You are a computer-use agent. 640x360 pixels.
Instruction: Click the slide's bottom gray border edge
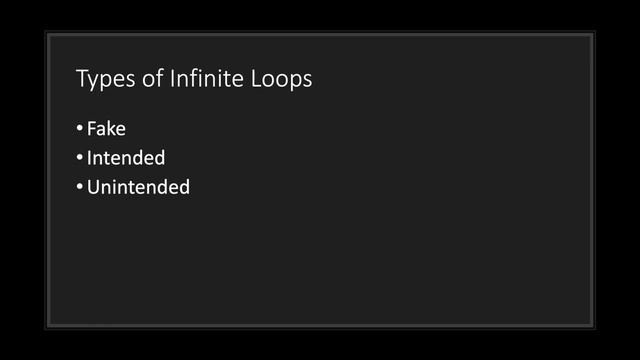(x=320, y=326)
